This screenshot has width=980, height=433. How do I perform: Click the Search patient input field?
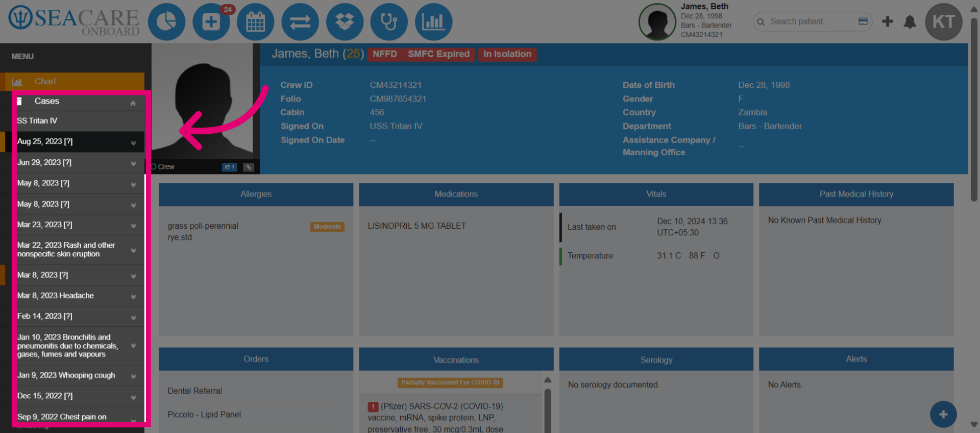[x=812, y=21]
